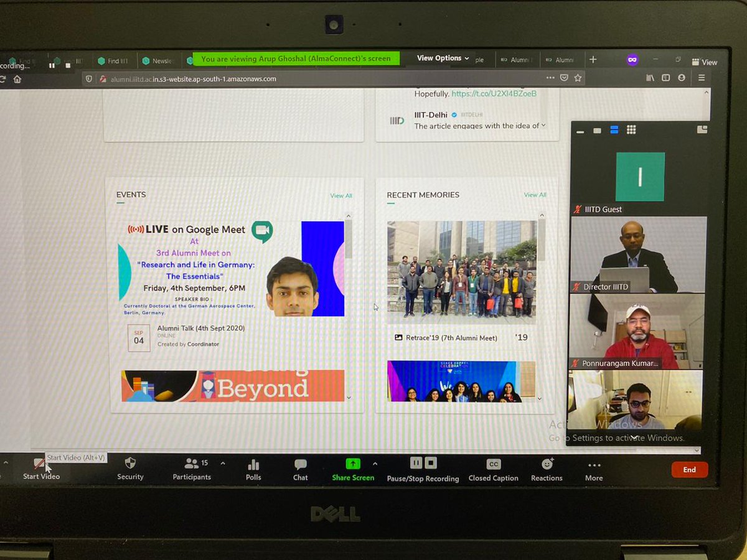Screen dimensions: 747x560
Task: Click the red End meeting button
Action: tap(689, 470)
